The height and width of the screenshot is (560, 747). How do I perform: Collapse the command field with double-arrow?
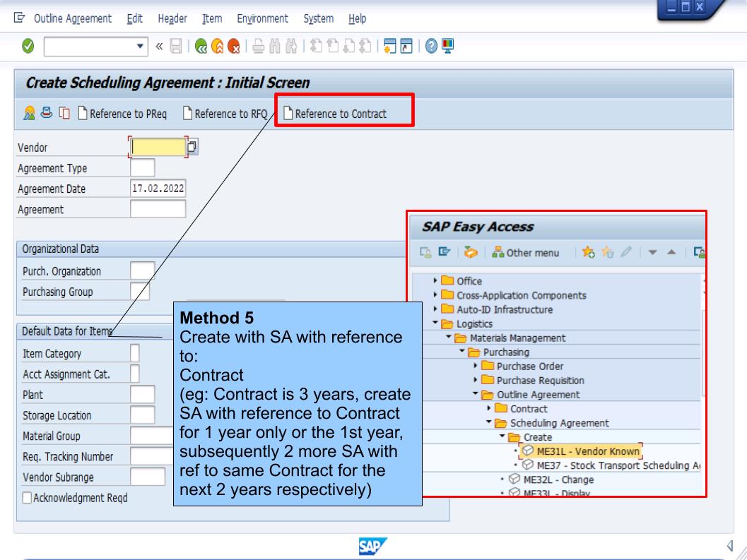pyautogui.click(x=159, y=46)
